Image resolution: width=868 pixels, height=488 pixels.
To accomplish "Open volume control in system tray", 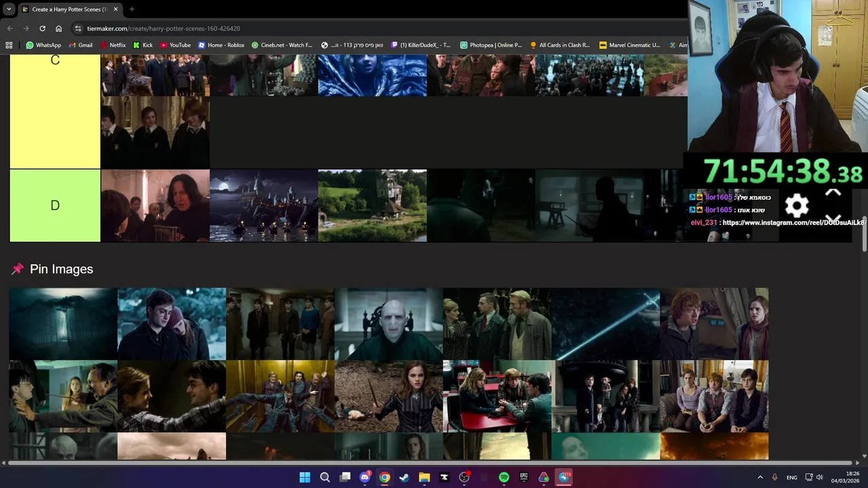I will [x=820, y=477].
